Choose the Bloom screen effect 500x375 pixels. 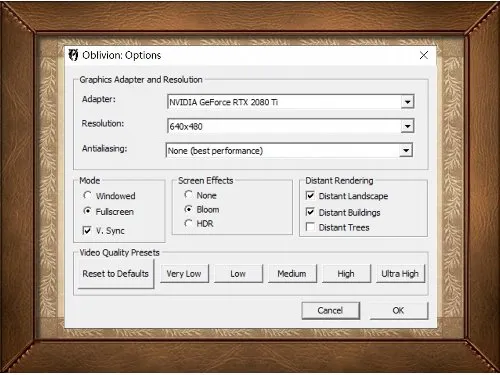(188, 209)
